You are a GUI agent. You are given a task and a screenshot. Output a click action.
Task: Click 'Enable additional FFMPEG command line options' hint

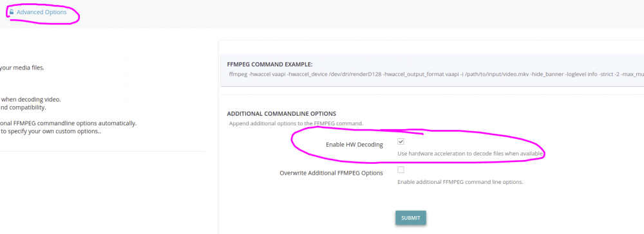point(460,182)
